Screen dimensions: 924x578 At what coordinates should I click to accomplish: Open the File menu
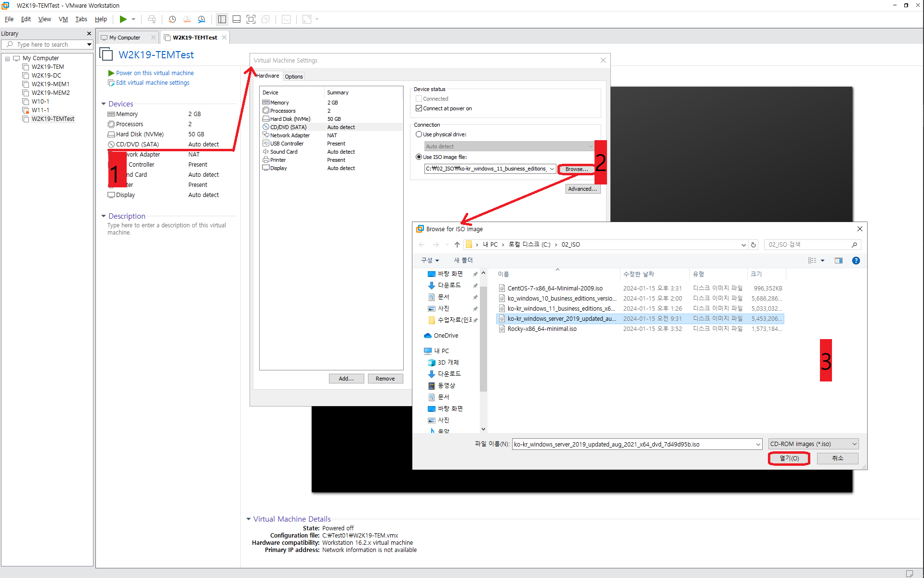(x=9, y=19)
